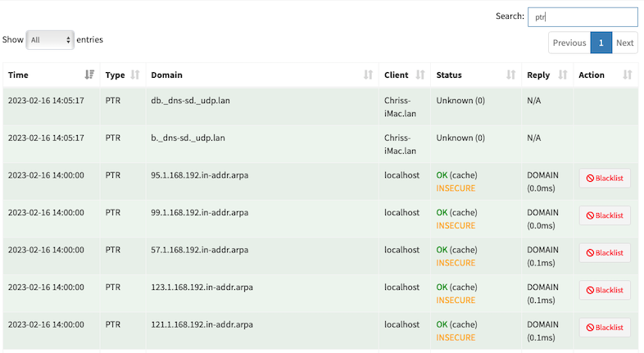The height and width of the screenshot is (353, 644).
Task: Sort by Client column icon
Action: pyautogui.click(x=420, y=75)
